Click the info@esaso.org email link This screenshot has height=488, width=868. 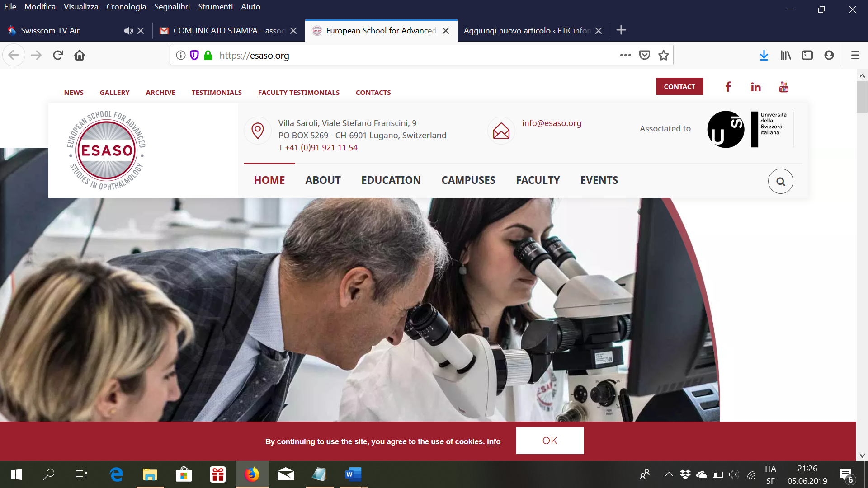point(552,123)
